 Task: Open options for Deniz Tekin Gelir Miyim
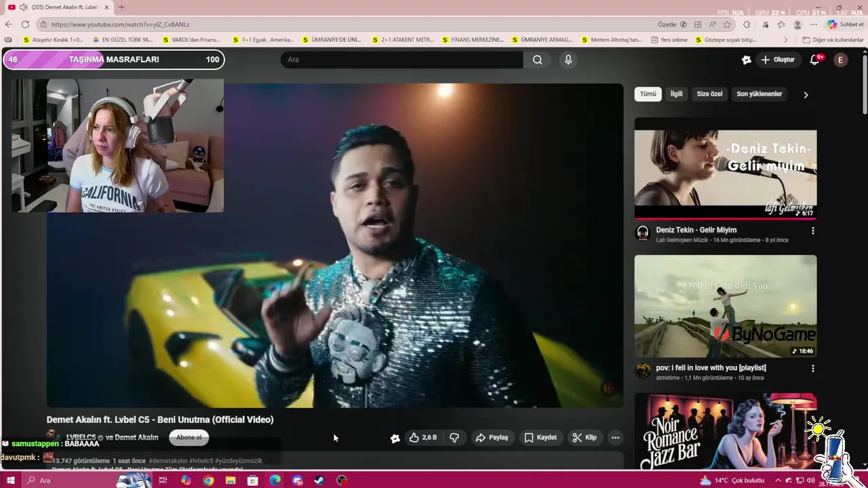coord(812,230)
